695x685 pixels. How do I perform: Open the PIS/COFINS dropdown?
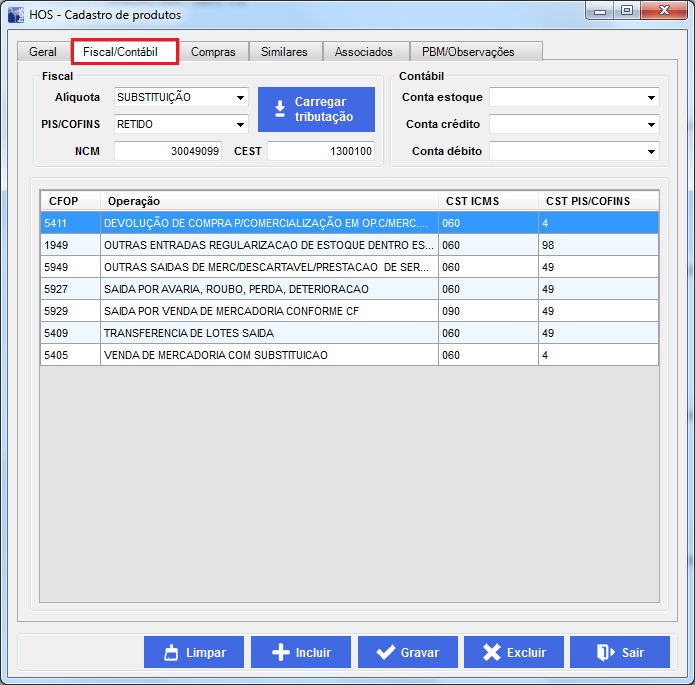(240, 125)
